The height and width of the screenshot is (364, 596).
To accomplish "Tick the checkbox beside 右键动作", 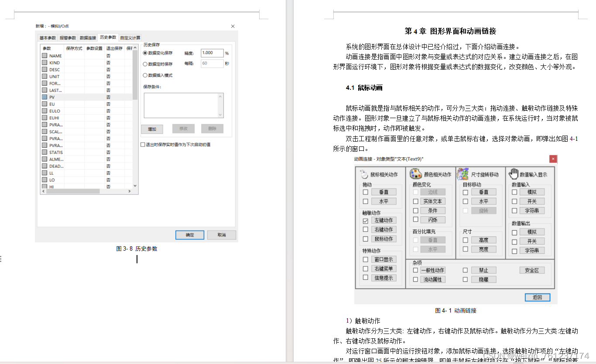I will (x=366, y=230).
